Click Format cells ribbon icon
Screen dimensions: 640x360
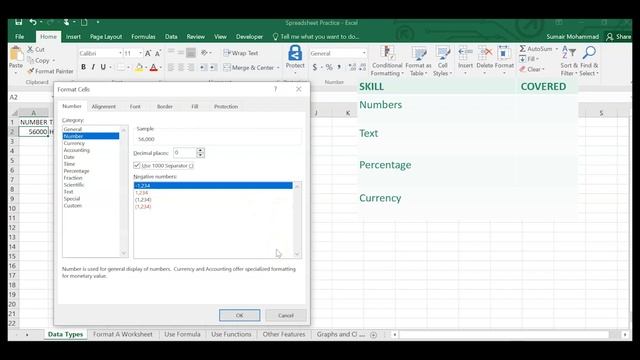point(504,53)
